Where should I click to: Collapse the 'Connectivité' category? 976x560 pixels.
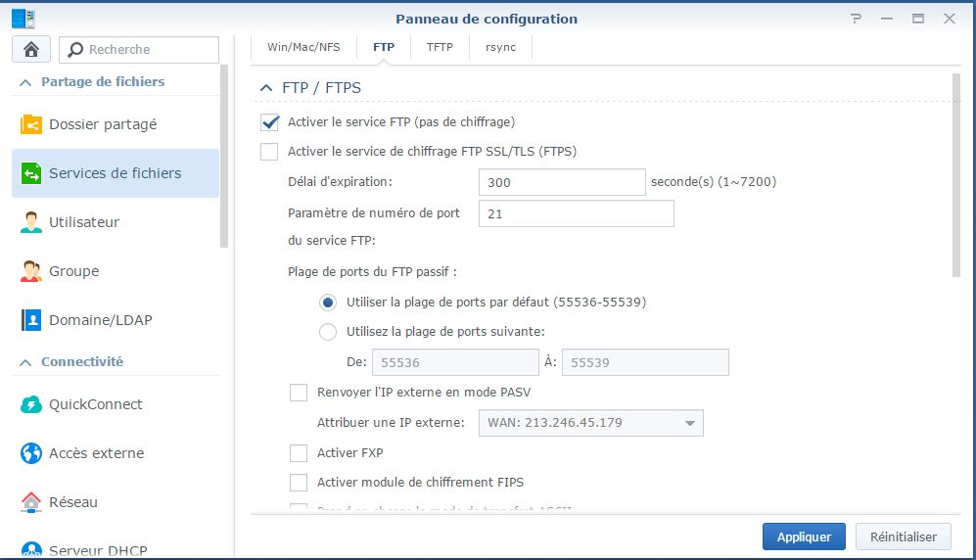click(25, 362)
